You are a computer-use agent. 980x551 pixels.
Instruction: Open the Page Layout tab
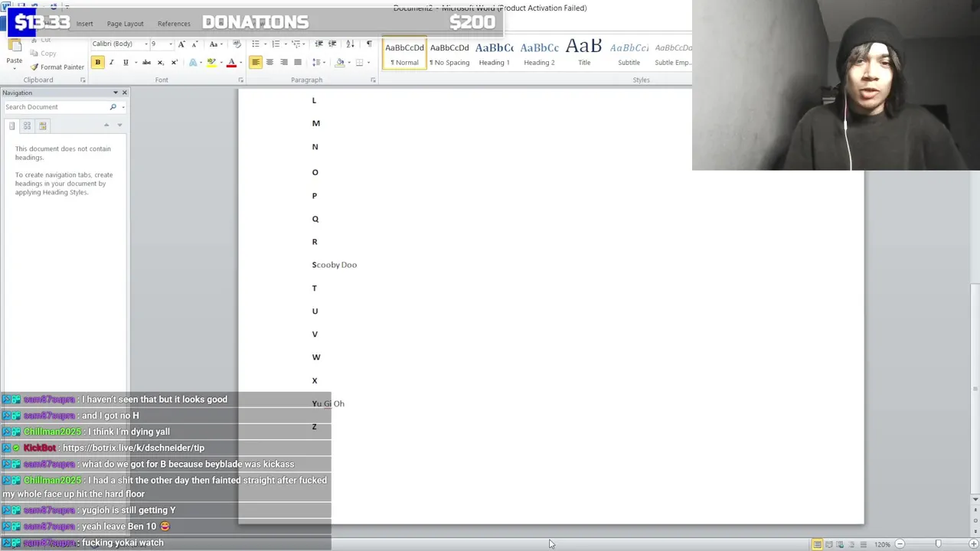tap(125, 24)
